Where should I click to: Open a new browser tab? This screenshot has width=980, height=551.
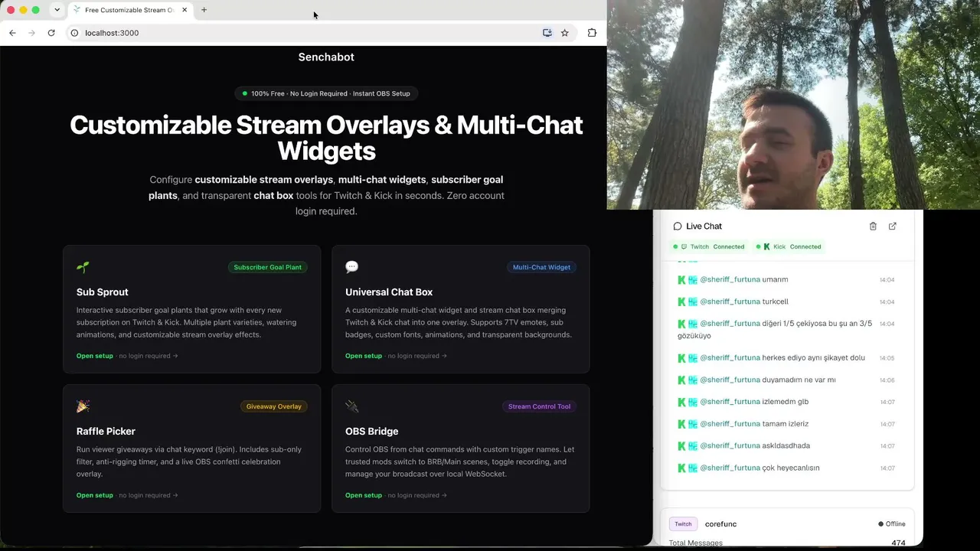click(x=204, y=10)
